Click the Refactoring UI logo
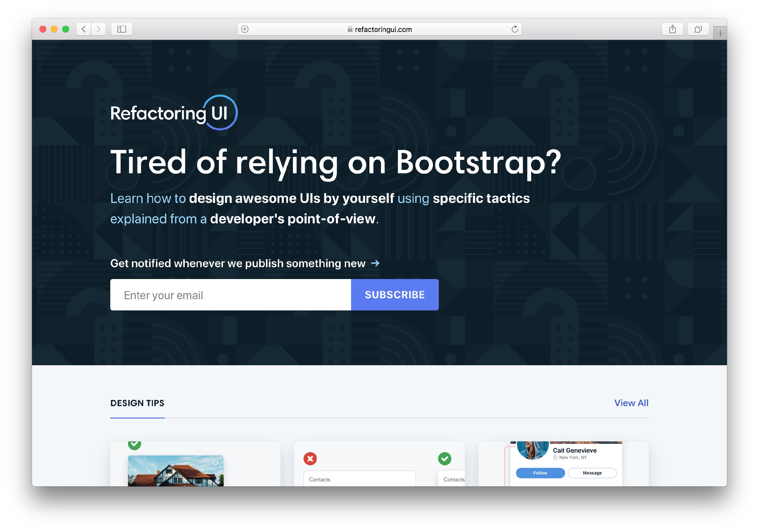This screenshot has width=759, height=532. pyautogui.click(x=174, y=113)
